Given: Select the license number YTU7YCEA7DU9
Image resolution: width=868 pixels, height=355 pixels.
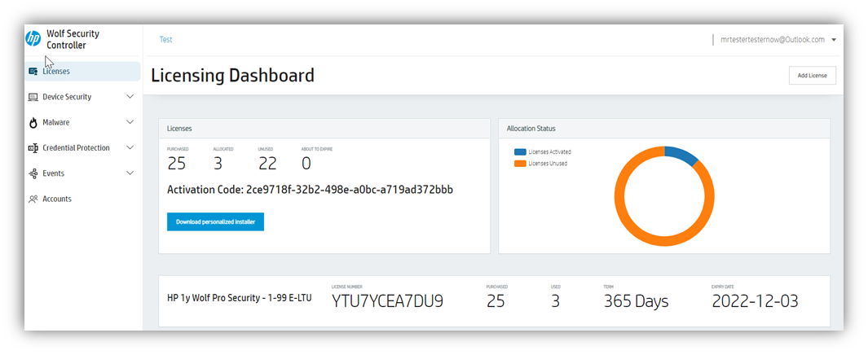Looking at the screenshot, I should coord(387,301).
